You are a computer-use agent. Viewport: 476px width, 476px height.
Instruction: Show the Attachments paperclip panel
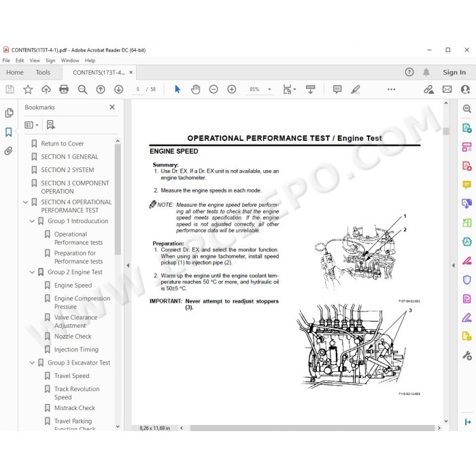point(8,151)
